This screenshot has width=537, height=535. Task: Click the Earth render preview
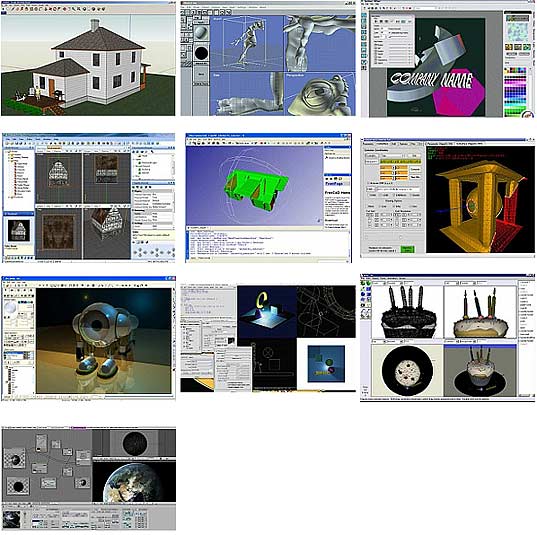point(134,482)
